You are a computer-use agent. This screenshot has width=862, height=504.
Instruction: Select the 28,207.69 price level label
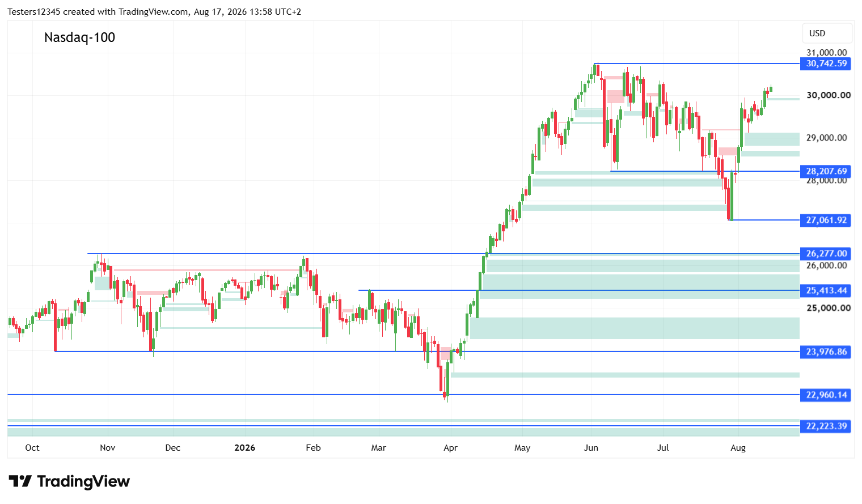825,171
